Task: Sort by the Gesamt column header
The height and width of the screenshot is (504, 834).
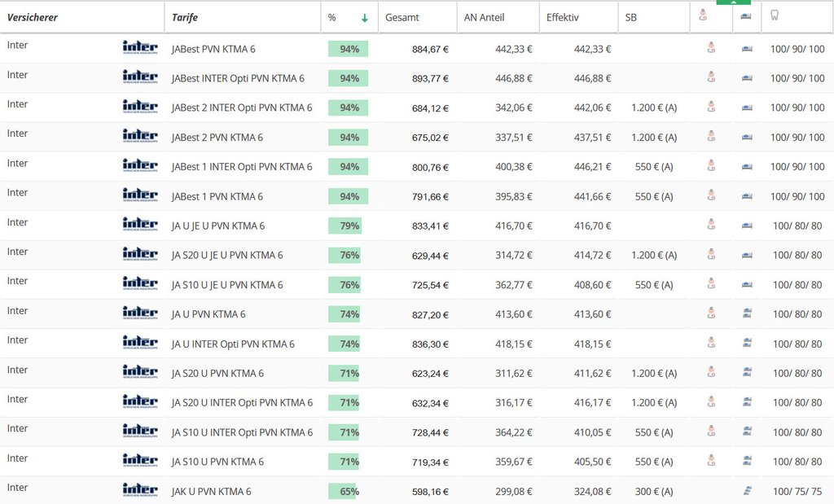Action: (x=402, y=17)
